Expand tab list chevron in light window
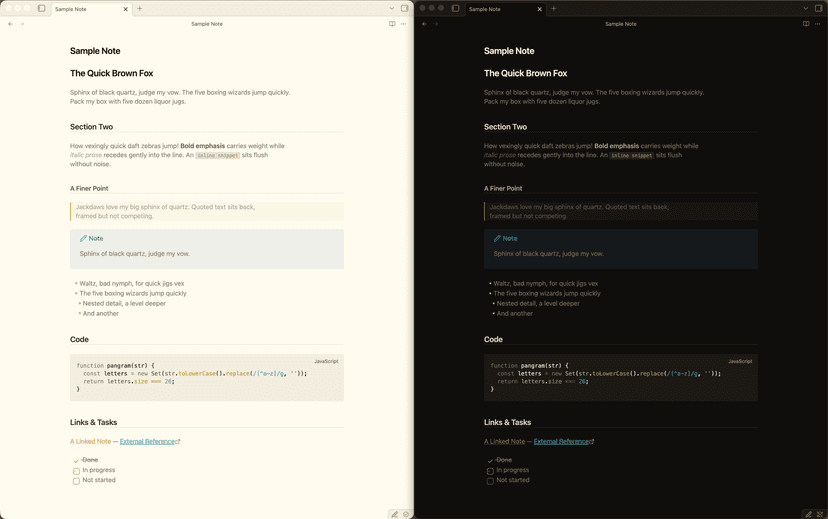Viewport: 828px width, 519px height. coord(391,8)
